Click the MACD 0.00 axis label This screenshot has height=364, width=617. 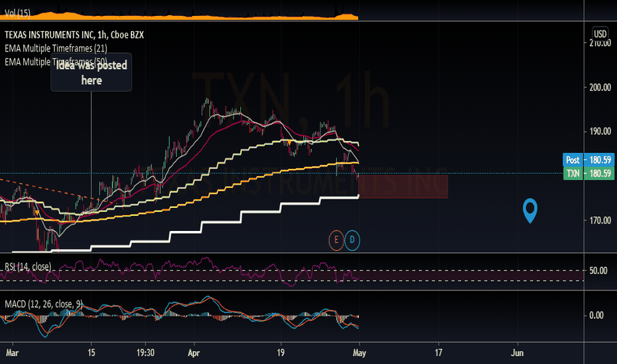[596, 315]
